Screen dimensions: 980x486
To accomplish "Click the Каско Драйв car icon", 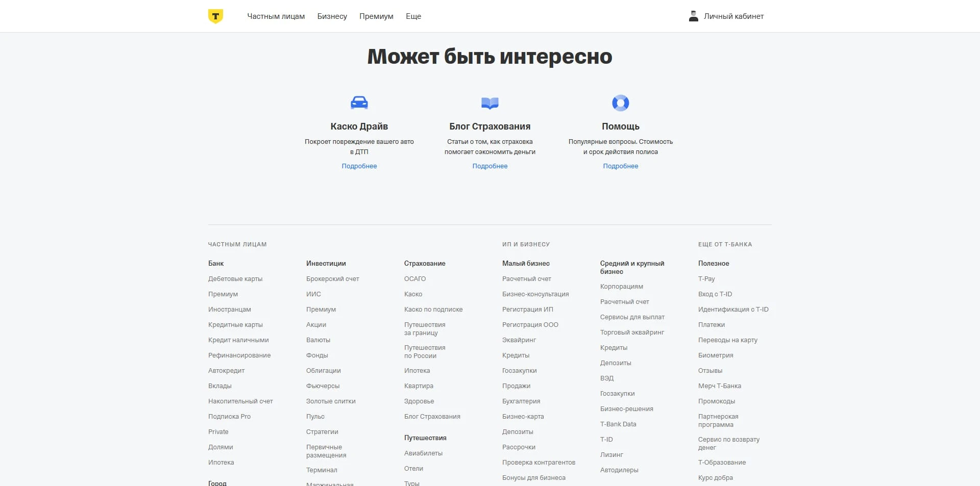I will click(x=359, y=103).
